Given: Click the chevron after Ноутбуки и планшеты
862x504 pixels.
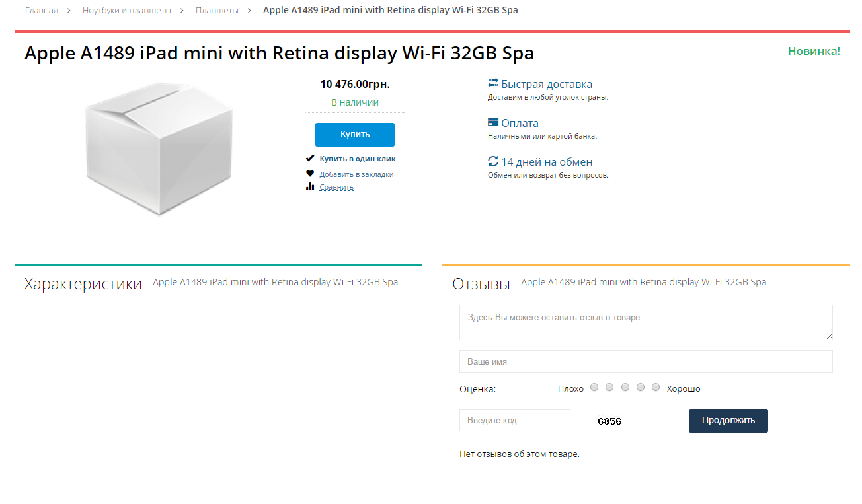Looking at the screenshot, I should [183, 11].
